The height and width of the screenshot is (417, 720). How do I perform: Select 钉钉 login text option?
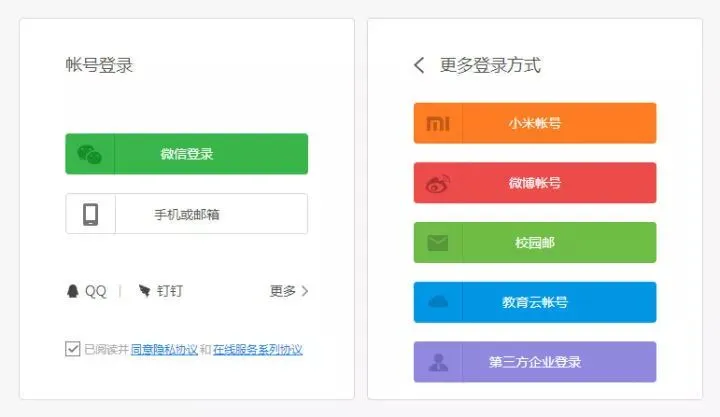[x=169, y=291]
